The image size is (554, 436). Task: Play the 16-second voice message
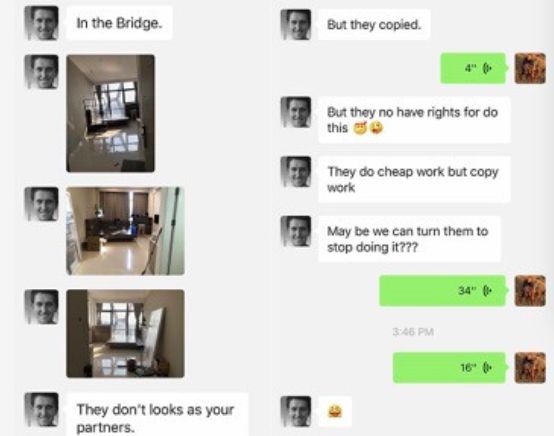(x=450, y=368)
